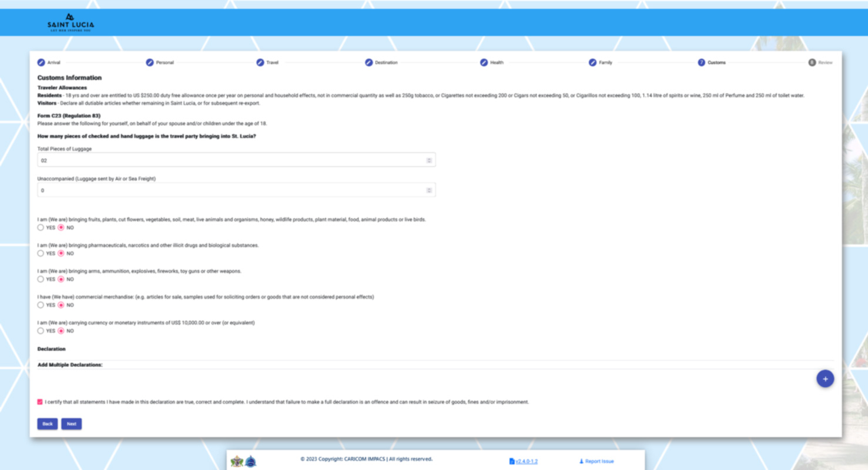
Task: Click the Family step pencil icon
Action: pyautogui.click(x=592, y=62)
